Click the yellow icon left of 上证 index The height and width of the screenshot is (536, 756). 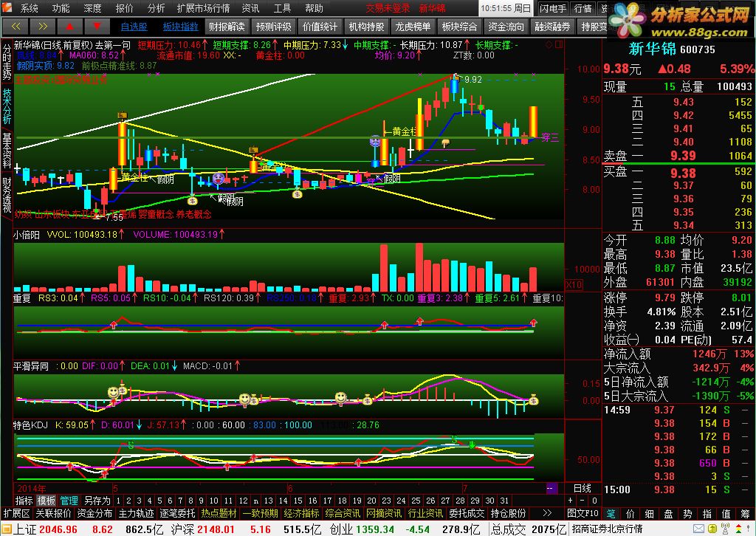click(x=6, y=529)
